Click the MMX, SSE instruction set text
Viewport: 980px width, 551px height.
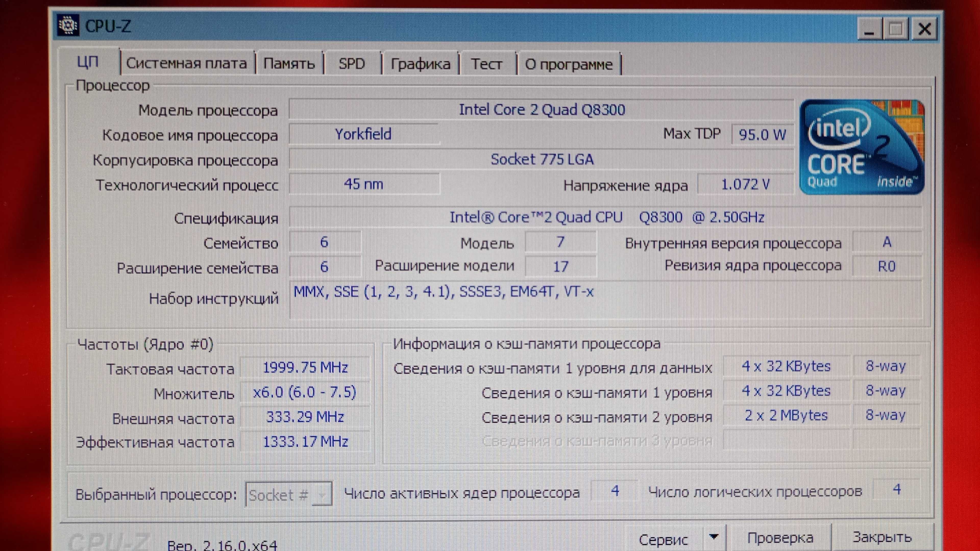[x=444, y=292]
